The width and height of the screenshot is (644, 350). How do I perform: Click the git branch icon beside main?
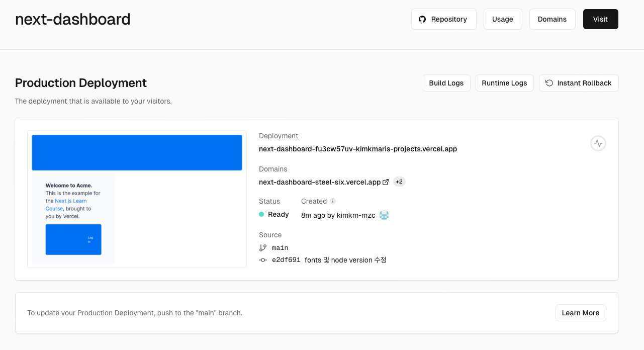(x=263, y=247)
